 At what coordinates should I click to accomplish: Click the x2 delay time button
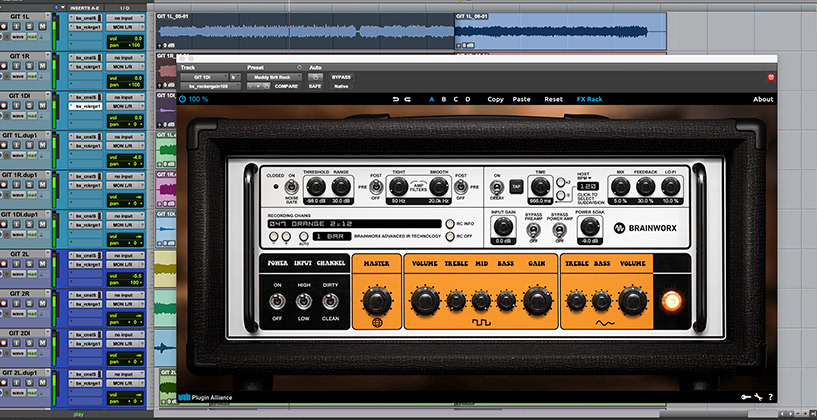[x=560, y=182]
